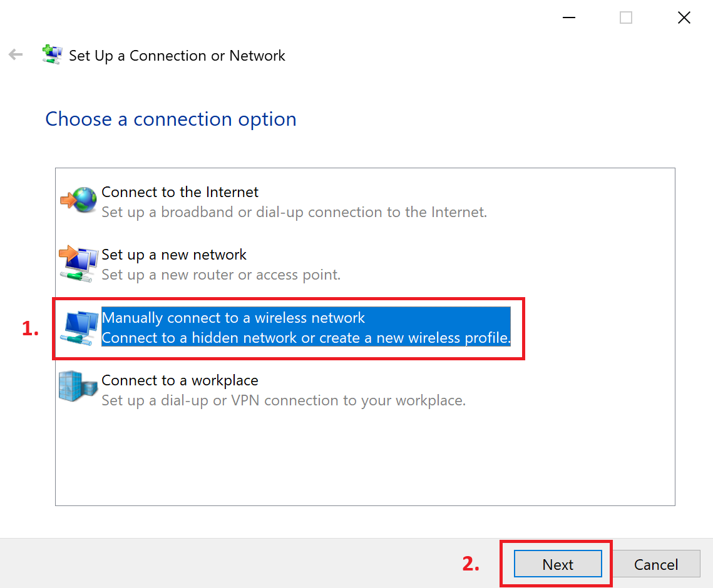The width and height of the screenshot is (713, 588).
Task: Click the back arrow navigation icon
Action: point(15,54)
